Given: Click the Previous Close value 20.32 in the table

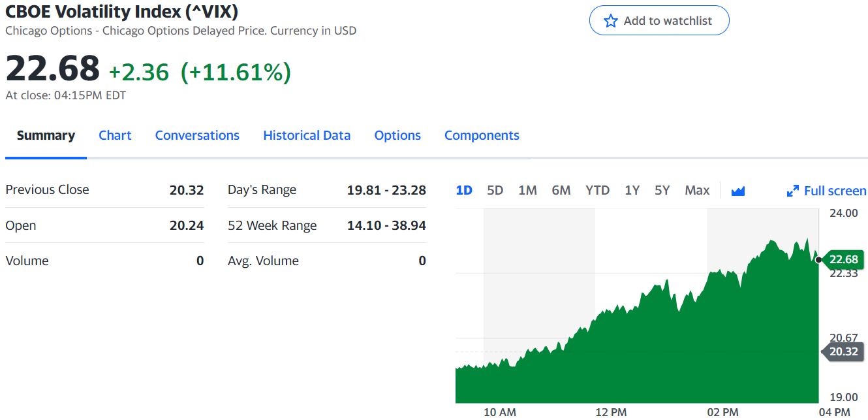Looking at the screenshot, I should pyautogui.click(x=187, y=190).
